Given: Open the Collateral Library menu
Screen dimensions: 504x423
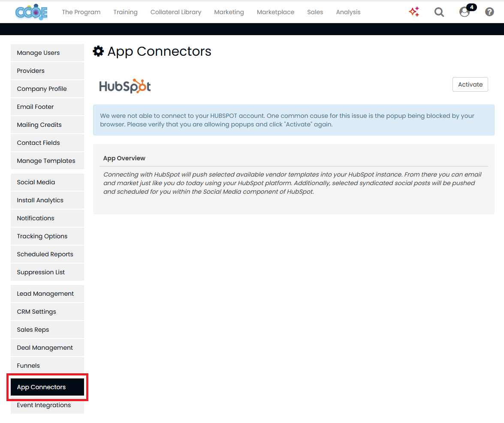Looking at the screenshot, I should tap(176, 12).
